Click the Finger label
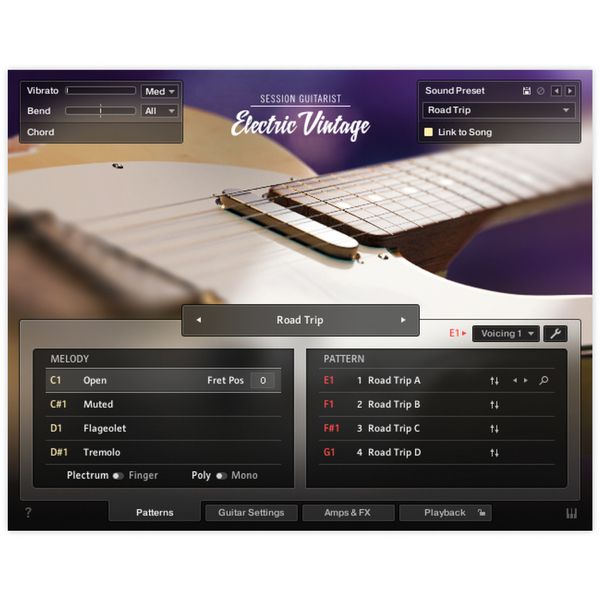The height and width of the screenshot is (600, 600). click(143, 476)
